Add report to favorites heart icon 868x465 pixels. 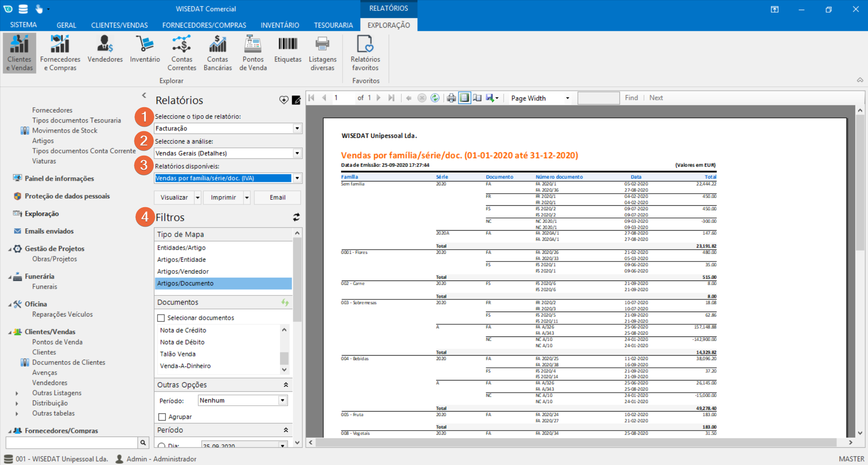tap(284, 100)
